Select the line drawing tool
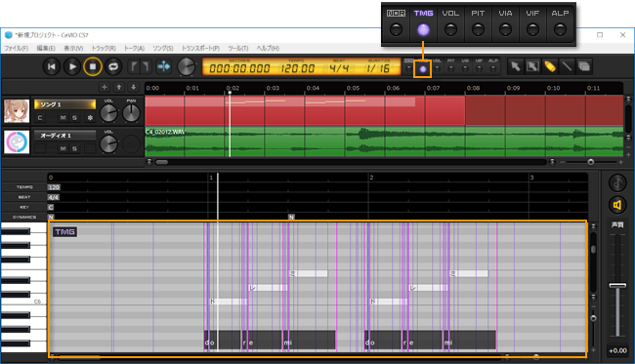The height and width of the screenshot is (364, 635). click(x=567, y=66)
